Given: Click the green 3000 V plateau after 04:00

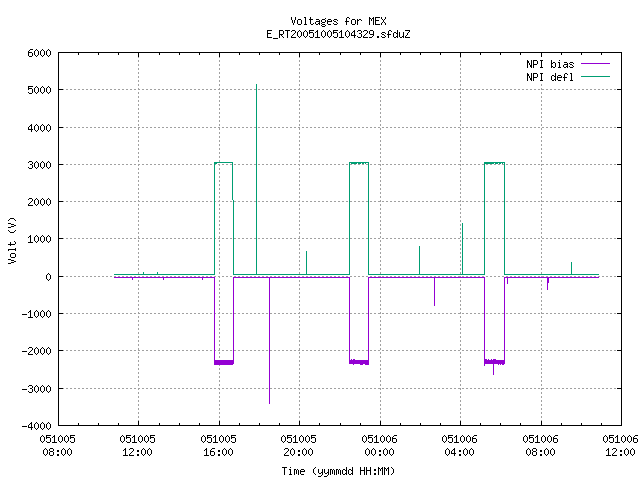Looking at the screenshot, I should pos(494,163).
